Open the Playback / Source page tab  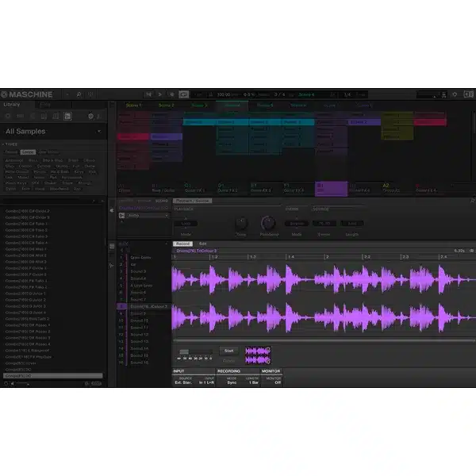click(193, 201)
